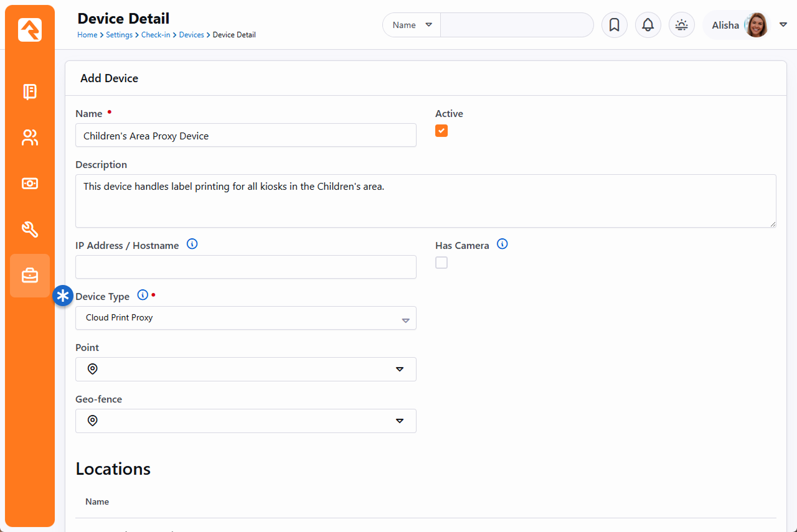Click the IP Address / Hostname field
This screenshot has height=532, width=797.
245,267
